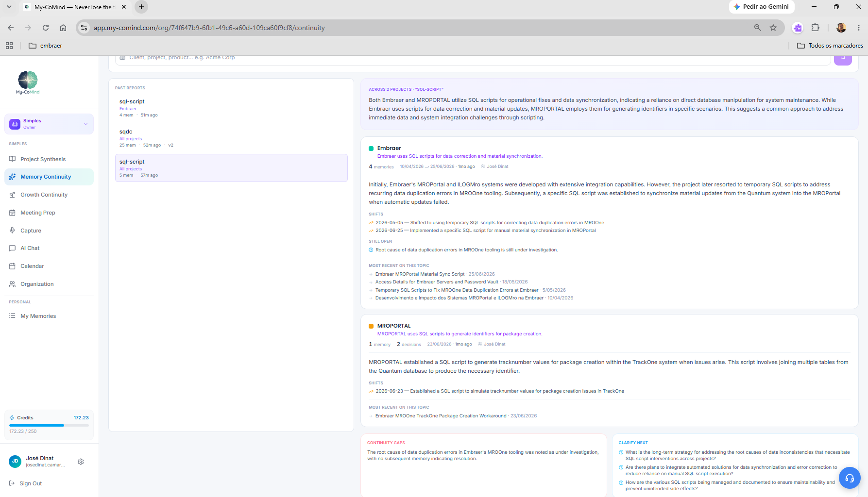
Task: Open past report sql-script for Embraer
Action: (x=231, y=108)
